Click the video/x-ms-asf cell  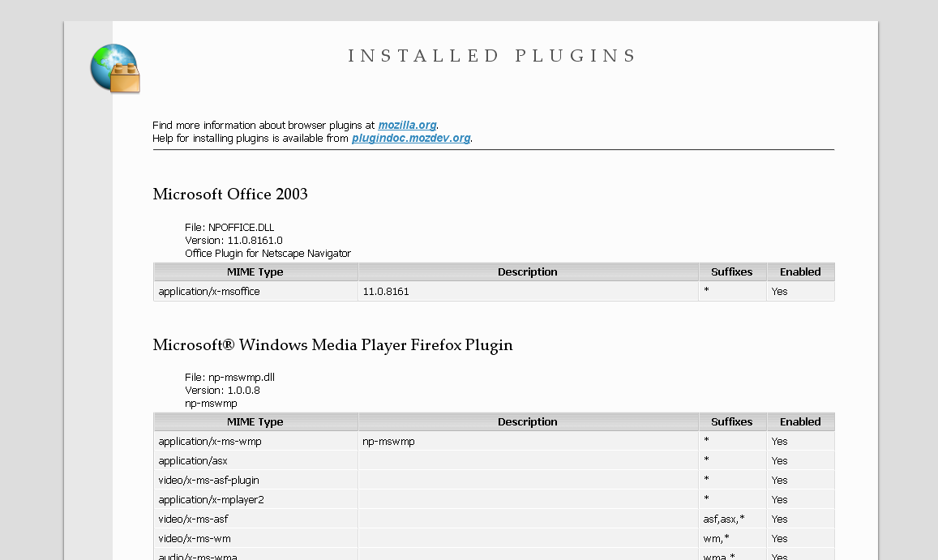pos(256,519)
